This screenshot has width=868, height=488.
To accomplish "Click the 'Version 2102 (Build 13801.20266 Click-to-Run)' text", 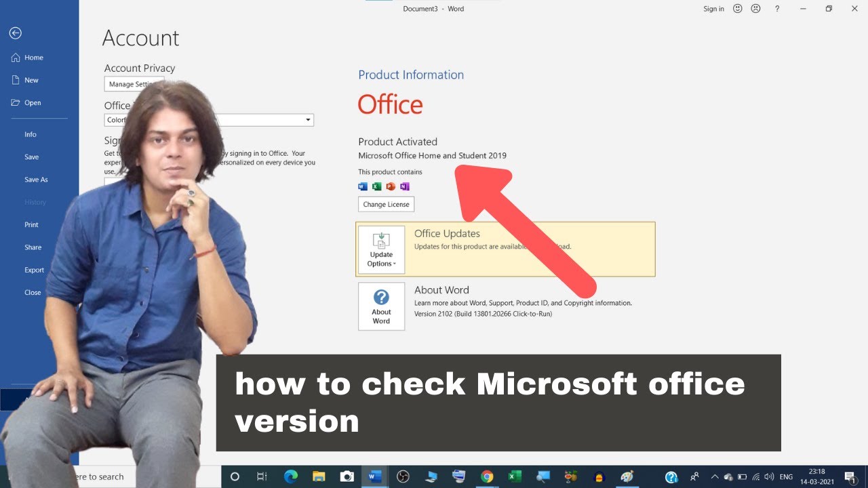I will click(483, 314).
